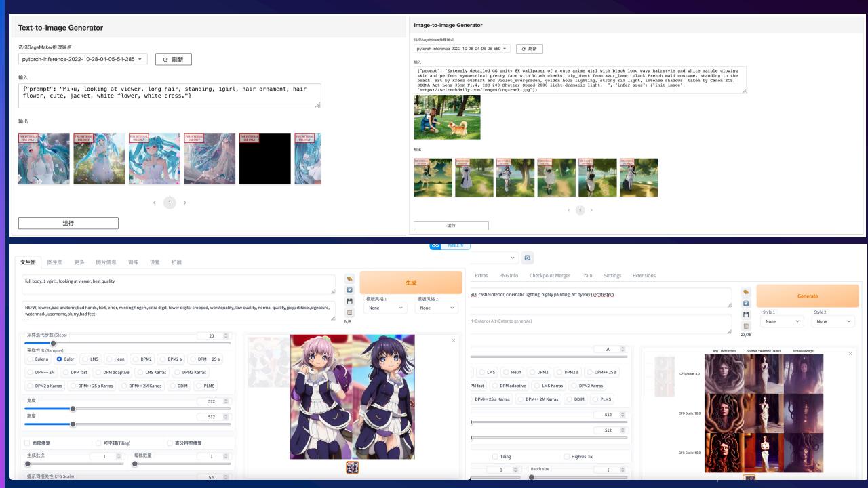This screenshot has width=868, height=488.
Task: Open 模版风格 2 dropdown
Action: 437,308
